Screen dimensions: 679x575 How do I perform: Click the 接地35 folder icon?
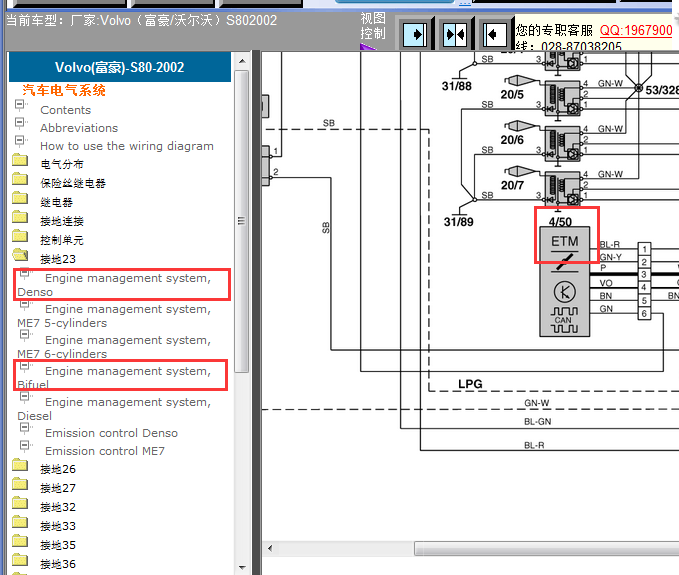tap(20, 541)
